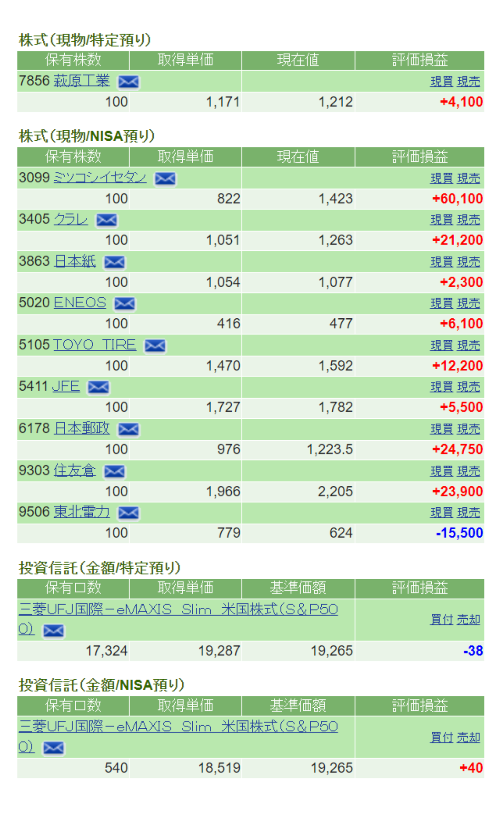The width and height of the screenshot is (504, 840).
Task: Click 現売 for 3405 クラレ
Action: 468,220
